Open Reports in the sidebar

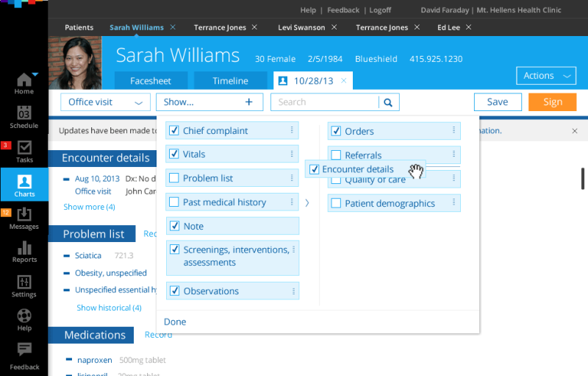[24, 252]
